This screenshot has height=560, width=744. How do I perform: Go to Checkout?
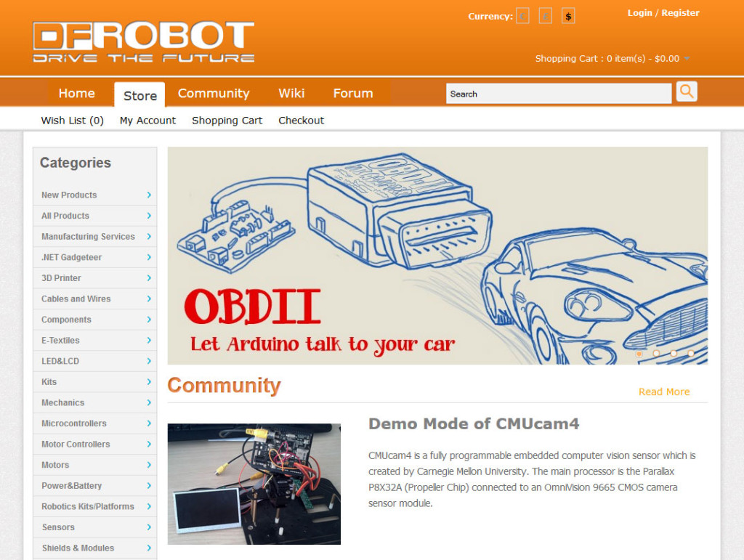302,121
